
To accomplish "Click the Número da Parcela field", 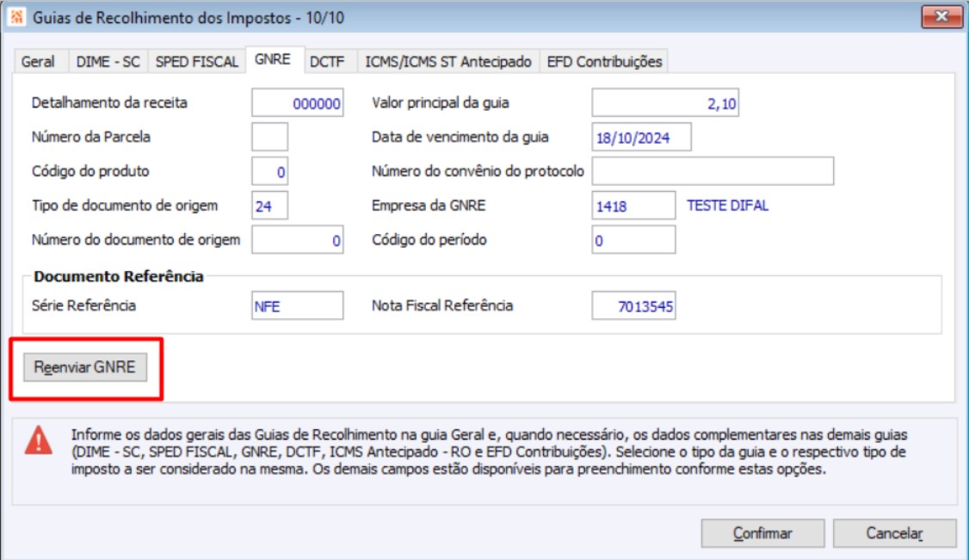I will [269, 137].
